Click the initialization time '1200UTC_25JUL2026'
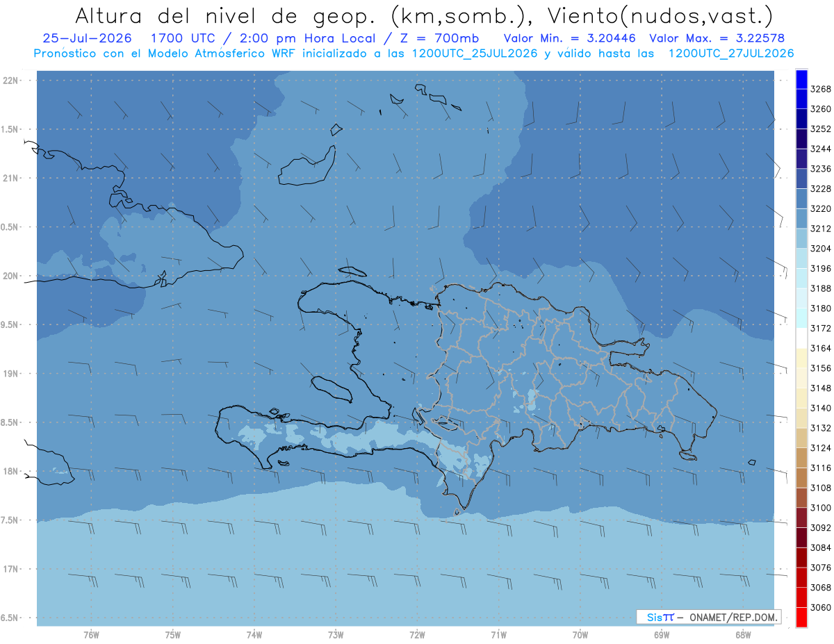 click(475, 53)
